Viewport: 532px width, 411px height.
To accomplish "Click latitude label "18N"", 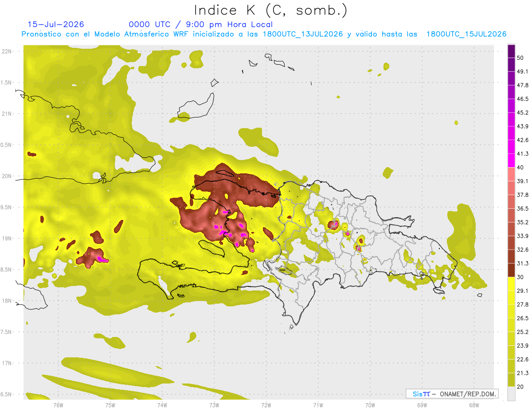I will click(x=7, y=301).
